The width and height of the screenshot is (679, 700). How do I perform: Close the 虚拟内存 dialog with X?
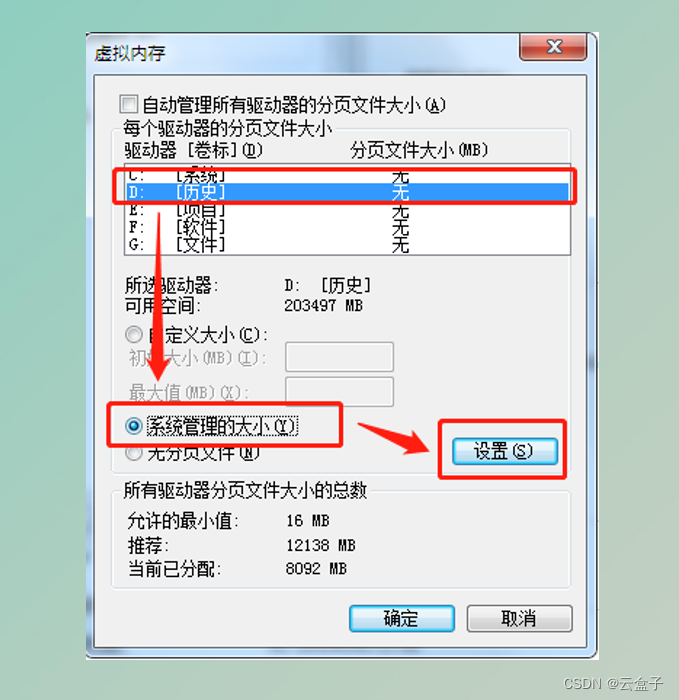pos(553,46)
